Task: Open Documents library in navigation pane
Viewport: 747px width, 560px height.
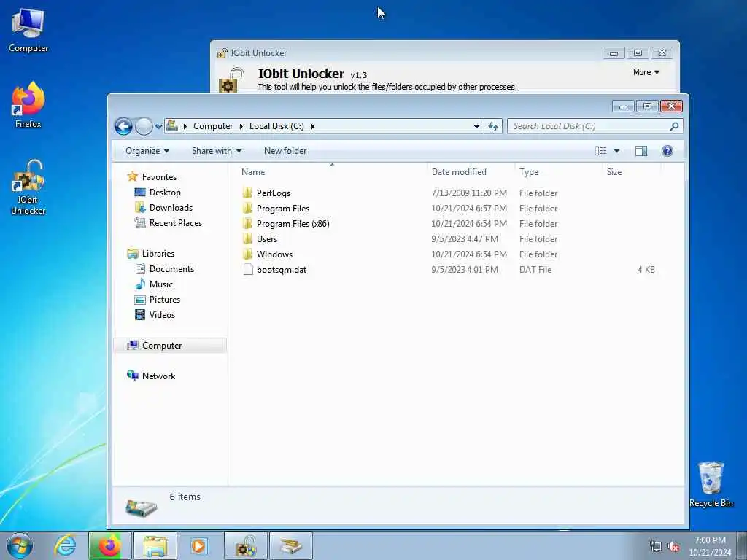Action: pyautogui.click(x=171, y=268)
